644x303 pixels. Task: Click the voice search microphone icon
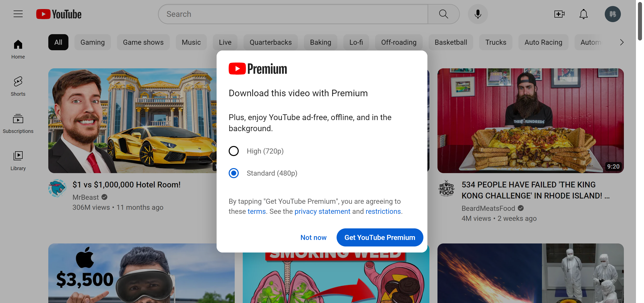coord(477,14)
